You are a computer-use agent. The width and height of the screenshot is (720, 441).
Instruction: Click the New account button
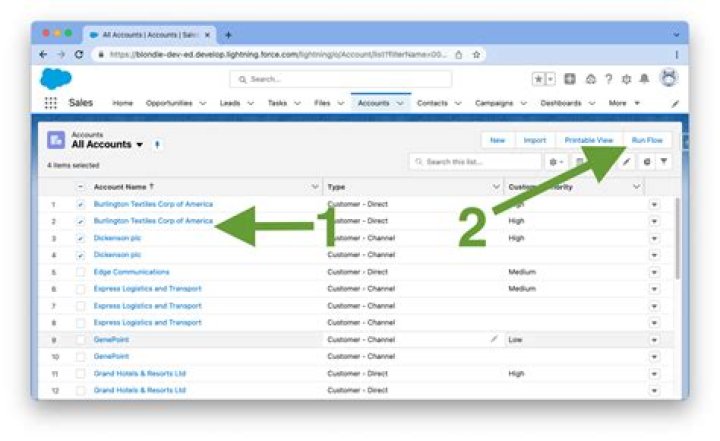click(x=497, y=140)
